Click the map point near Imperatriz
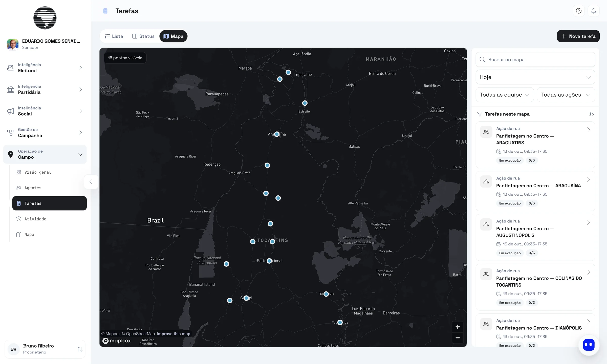The image size is (607, 364). point(288,72)
